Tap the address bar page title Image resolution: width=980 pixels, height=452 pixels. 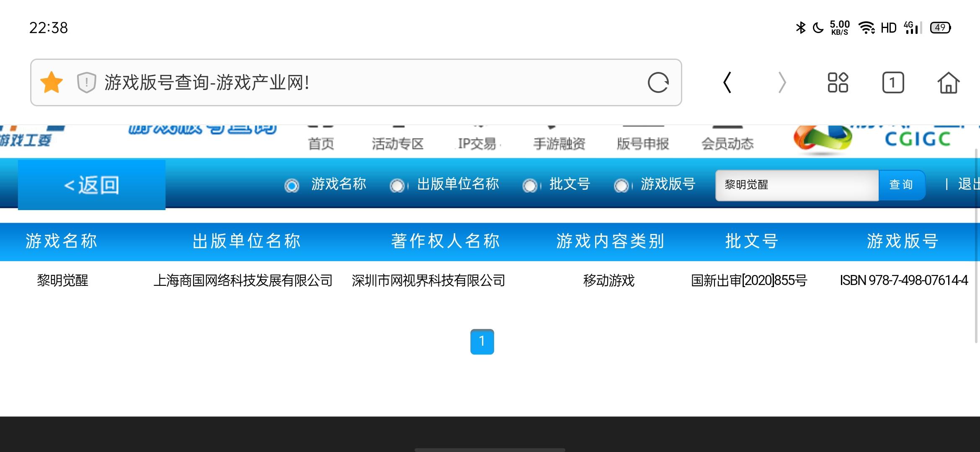(207, 82)
